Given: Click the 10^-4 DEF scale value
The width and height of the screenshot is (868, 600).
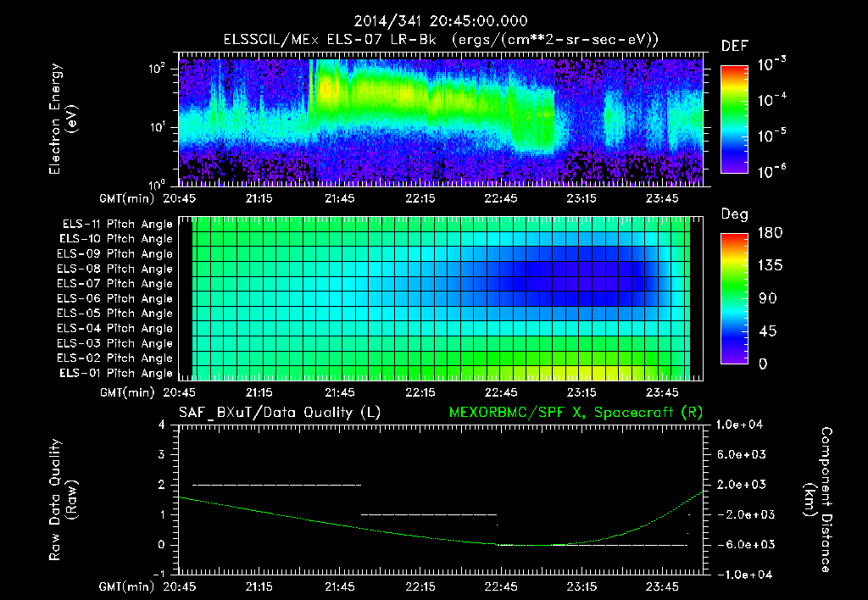Looking at the screenshot, I should pos(771,100).
